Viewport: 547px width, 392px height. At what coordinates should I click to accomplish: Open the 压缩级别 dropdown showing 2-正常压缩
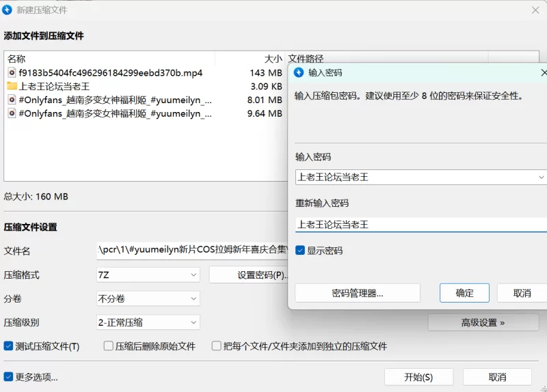[x=148, y=322]
